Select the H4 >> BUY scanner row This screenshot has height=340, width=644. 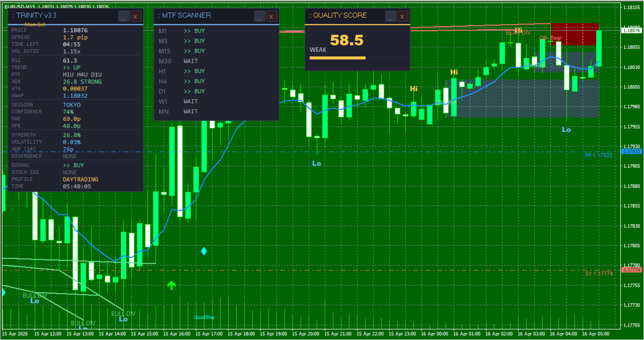click(217, 81)
